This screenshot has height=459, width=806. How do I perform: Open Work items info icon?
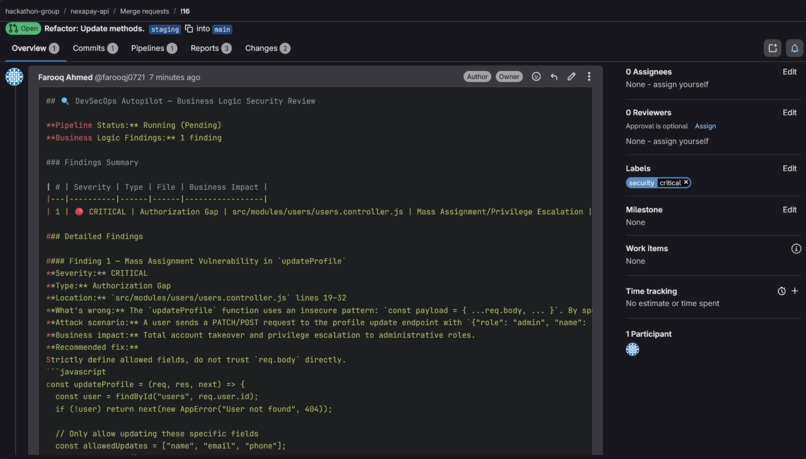pyautogui.click(x=796, y=249)
